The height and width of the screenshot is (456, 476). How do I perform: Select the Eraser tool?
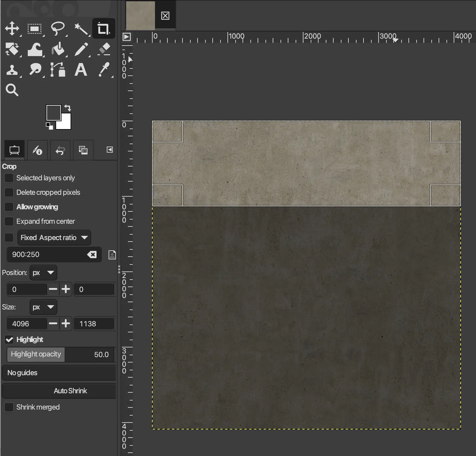point(104,49)
